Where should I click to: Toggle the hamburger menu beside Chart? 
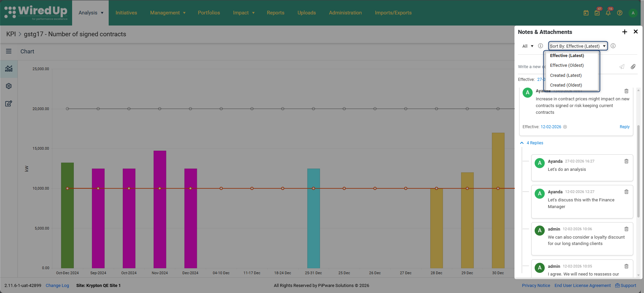(9, 51)
